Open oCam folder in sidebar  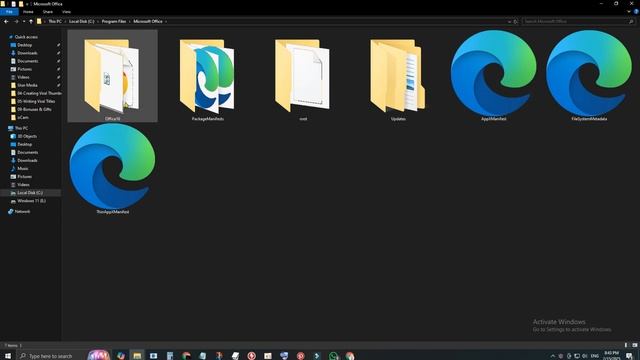[x=23, y=118]
